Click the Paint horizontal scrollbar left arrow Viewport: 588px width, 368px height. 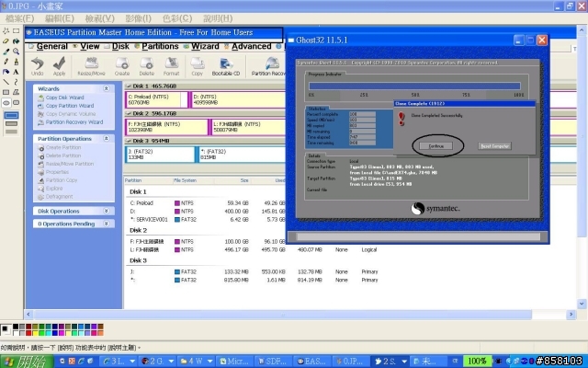pos(28,315)
